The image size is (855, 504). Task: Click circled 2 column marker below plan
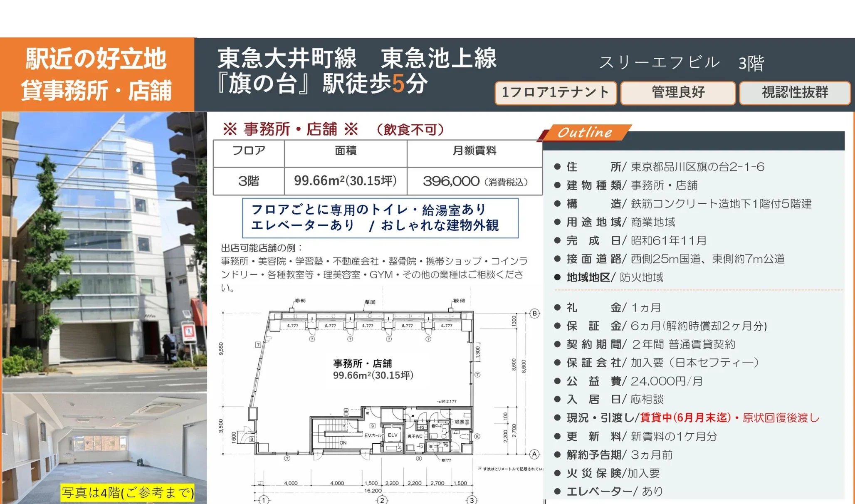(382, 500)
